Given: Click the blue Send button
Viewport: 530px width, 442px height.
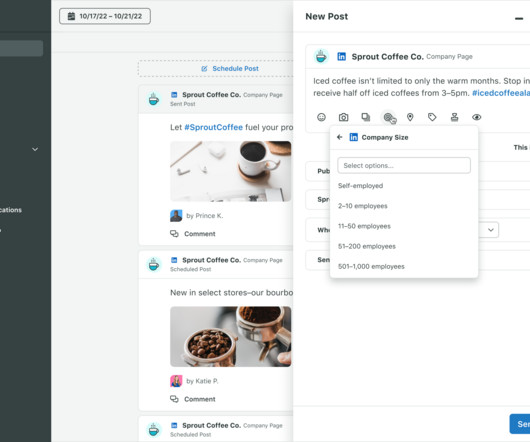Looking at the screenshot, I should [520, 424].
